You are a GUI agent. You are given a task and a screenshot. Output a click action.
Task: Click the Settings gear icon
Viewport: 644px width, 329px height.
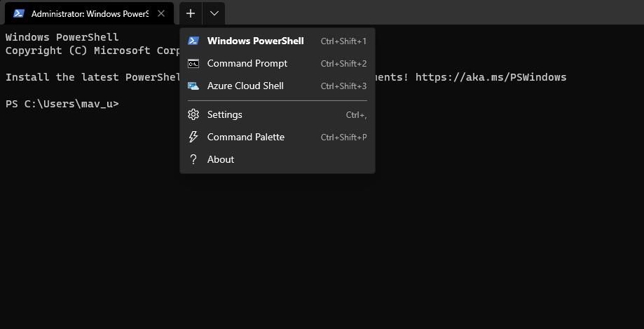193,114
